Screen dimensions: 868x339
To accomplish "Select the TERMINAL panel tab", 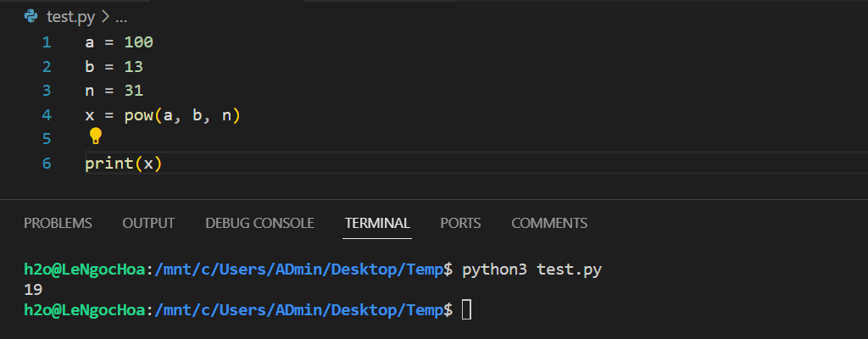I will pos(377,224).
